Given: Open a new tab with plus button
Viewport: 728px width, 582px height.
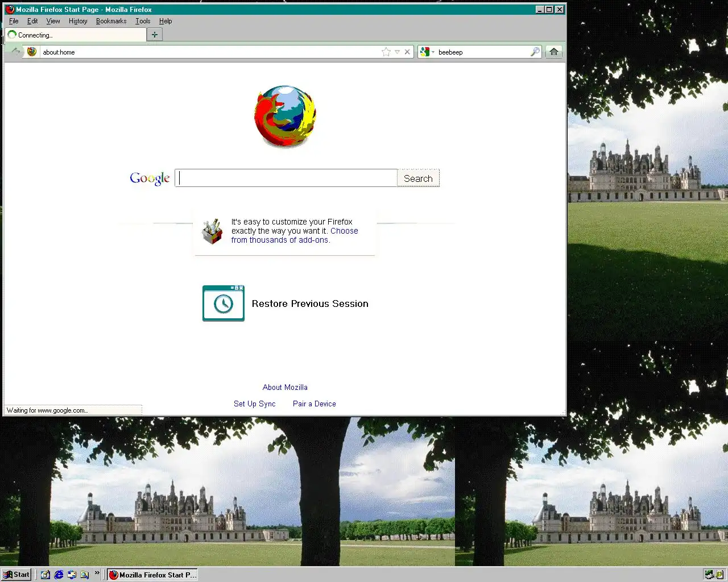Looking at the screenshot, I should [x=154, y=35].
